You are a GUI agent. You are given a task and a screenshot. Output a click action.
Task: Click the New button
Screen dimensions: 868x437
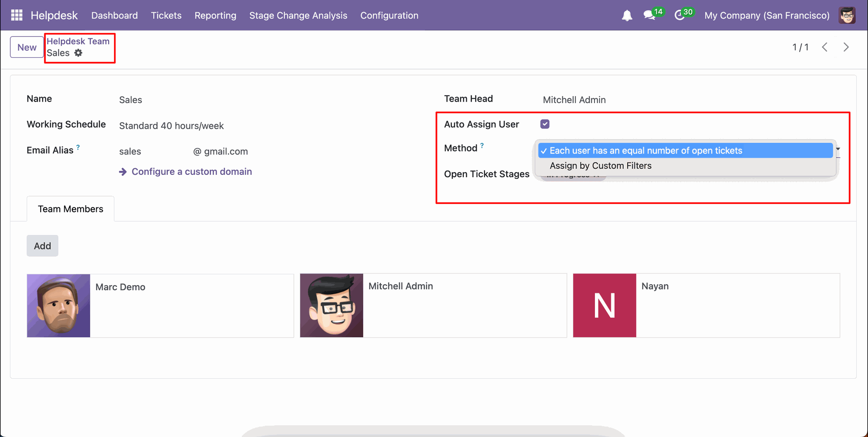coord(27,47)
